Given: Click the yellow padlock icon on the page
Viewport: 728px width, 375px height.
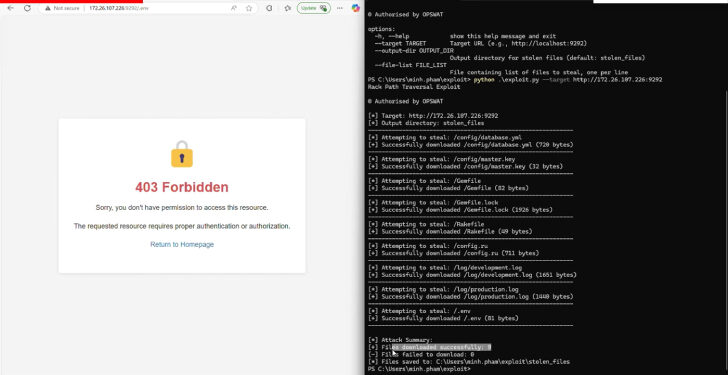Looking at the screenshot, I should point(182,154).
